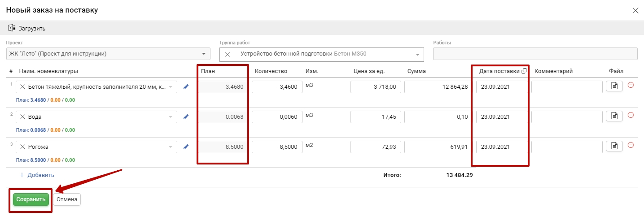This screenshot has height=216, width=644.
Task: Open the Проект dropdown
Action: pyautogui.click(x=204, y=54)
